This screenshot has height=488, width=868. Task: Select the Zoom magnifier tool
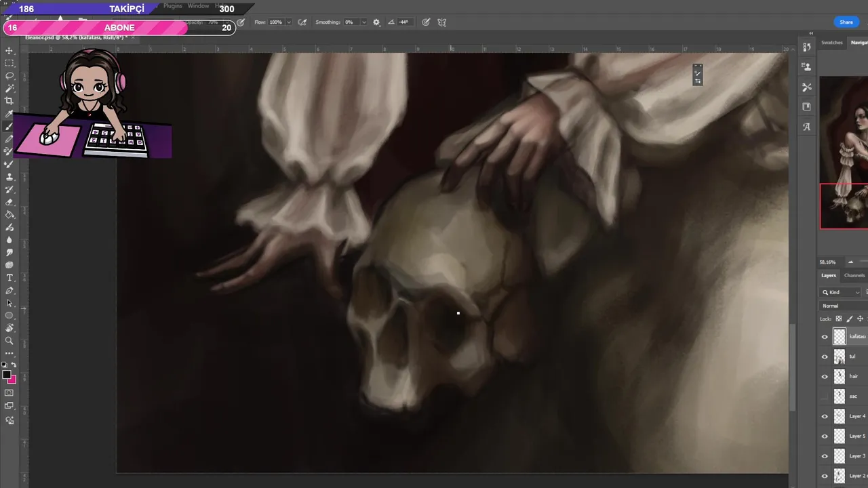[x=9, y=341]
